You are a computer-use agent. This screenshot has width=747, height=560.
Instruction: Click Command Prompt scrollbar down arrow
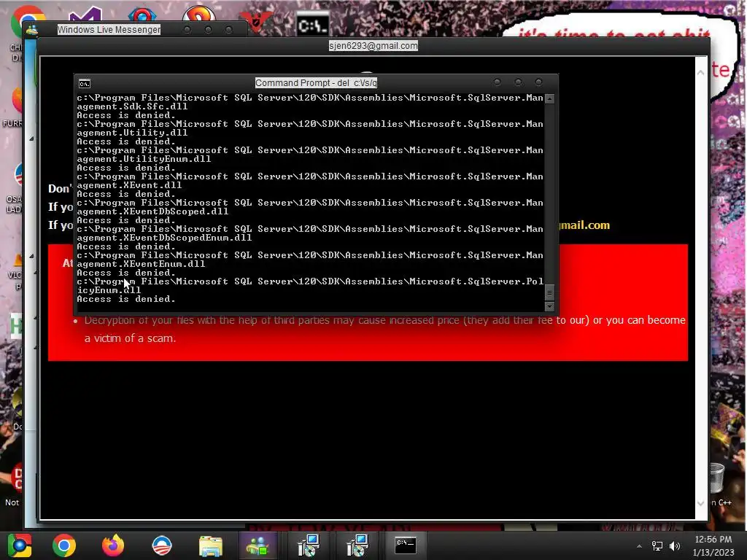[x=549, y=306]
